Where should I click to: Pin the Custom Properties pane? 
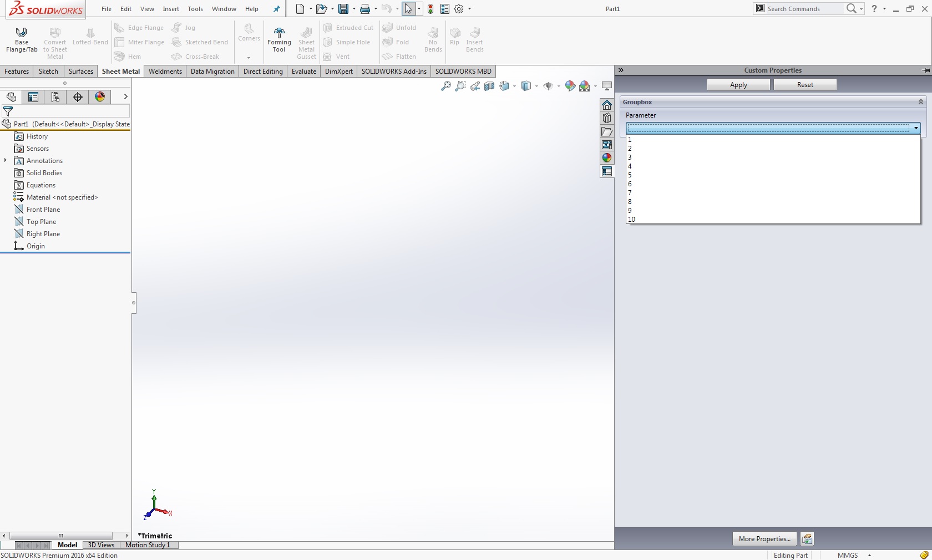[925, 70]
